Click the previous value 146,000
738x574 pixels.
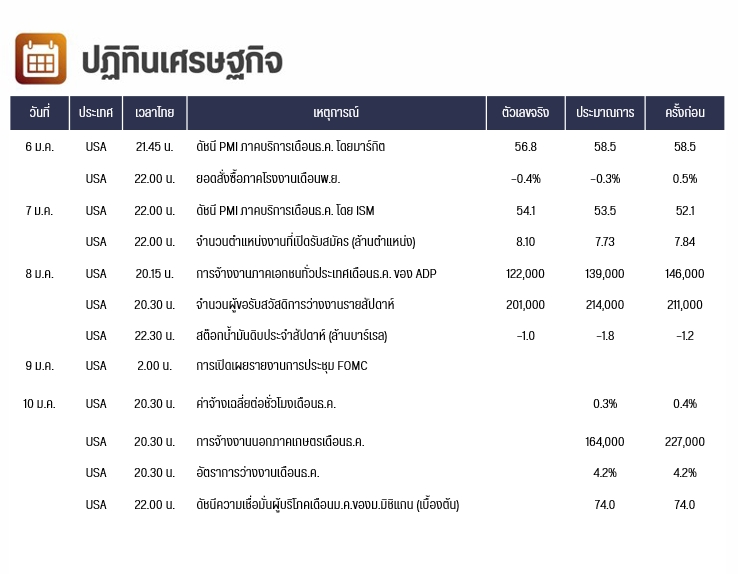(x=685, y=274)
